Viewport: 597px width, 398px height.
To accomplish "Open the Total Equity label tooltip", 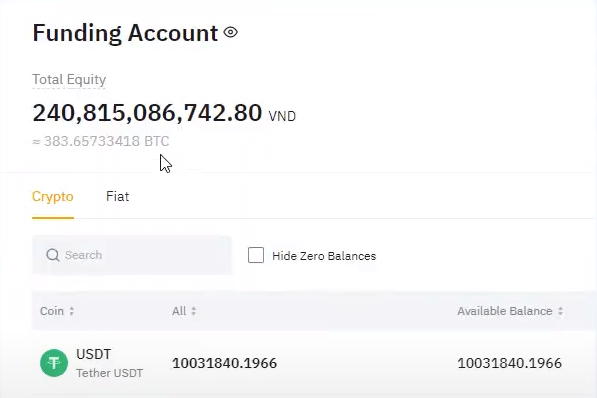I will (69, 80).
